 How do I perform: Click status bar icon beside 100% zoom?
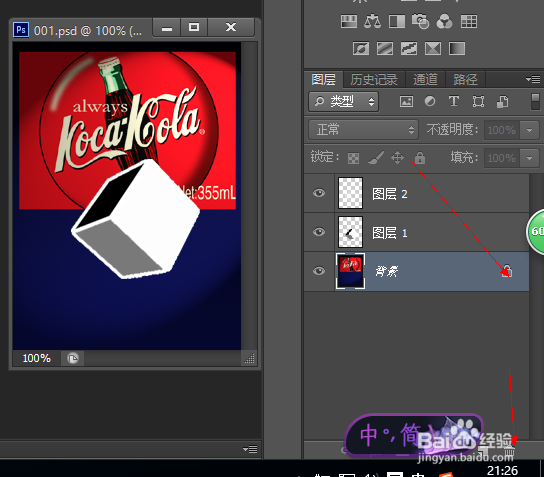coord(73,358)
